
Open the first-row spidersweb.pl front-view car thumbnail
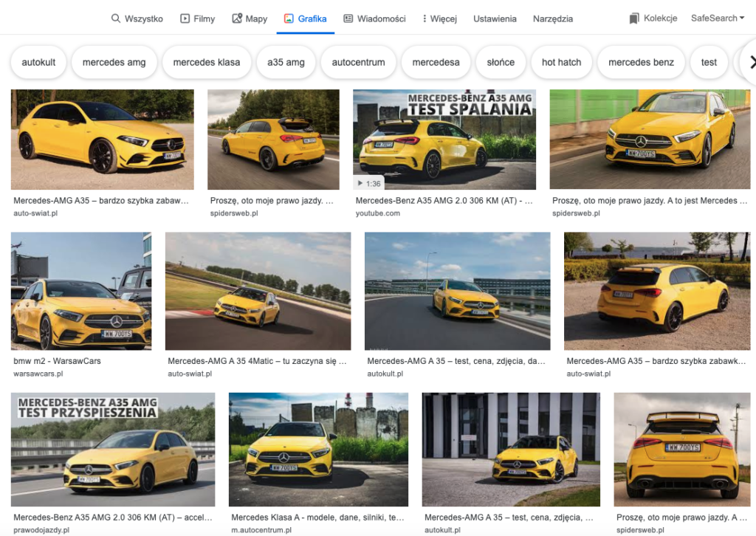(650, 140)
